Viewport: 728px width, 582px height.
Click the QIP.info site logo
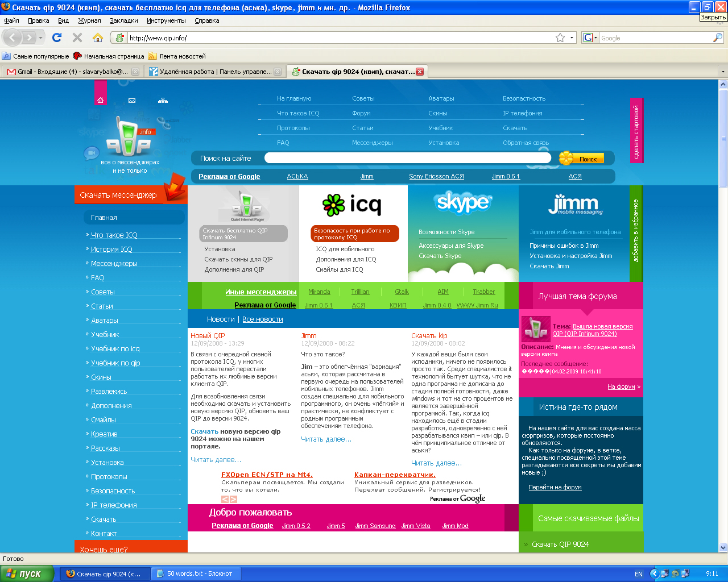point(130,136)
